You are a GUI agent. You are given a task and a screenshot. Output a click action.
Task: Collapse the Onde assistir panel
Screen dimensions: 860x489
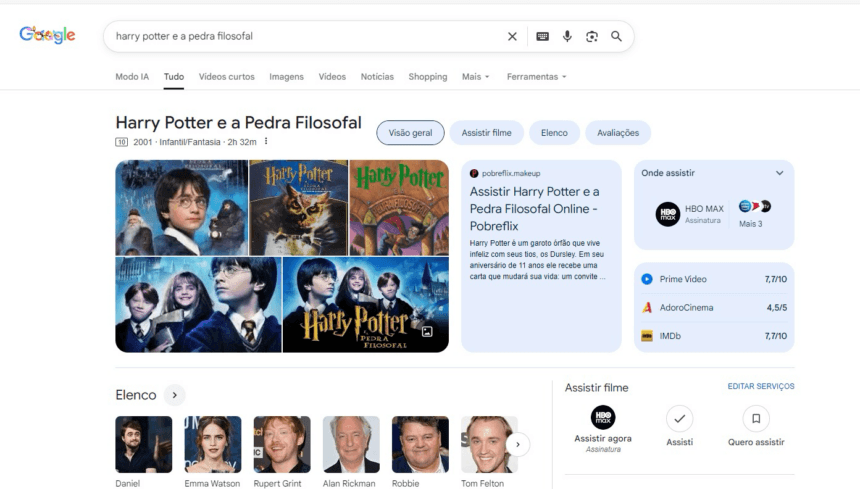[x=780, y=173]
